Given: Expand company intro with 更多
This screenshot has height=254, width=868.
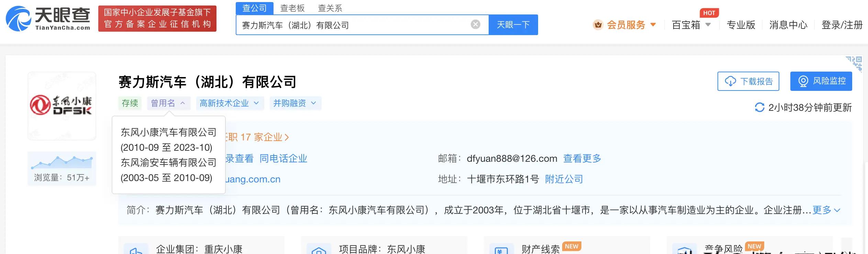Looking at the screenshot, I should 826,210.
